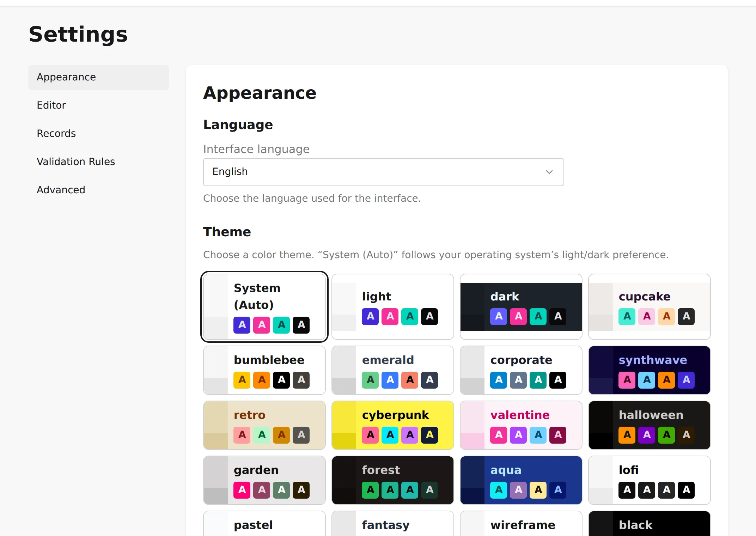Click the Theme section heading
Viewport: 756px width, 536px height.
pos(227,232)
